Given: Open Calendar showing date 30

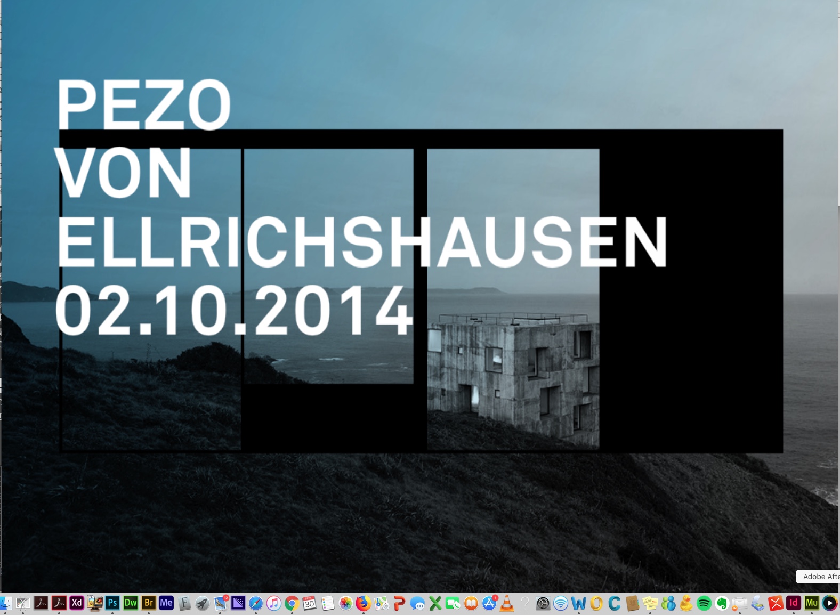Looking at the screenshot, I should 310,603.
